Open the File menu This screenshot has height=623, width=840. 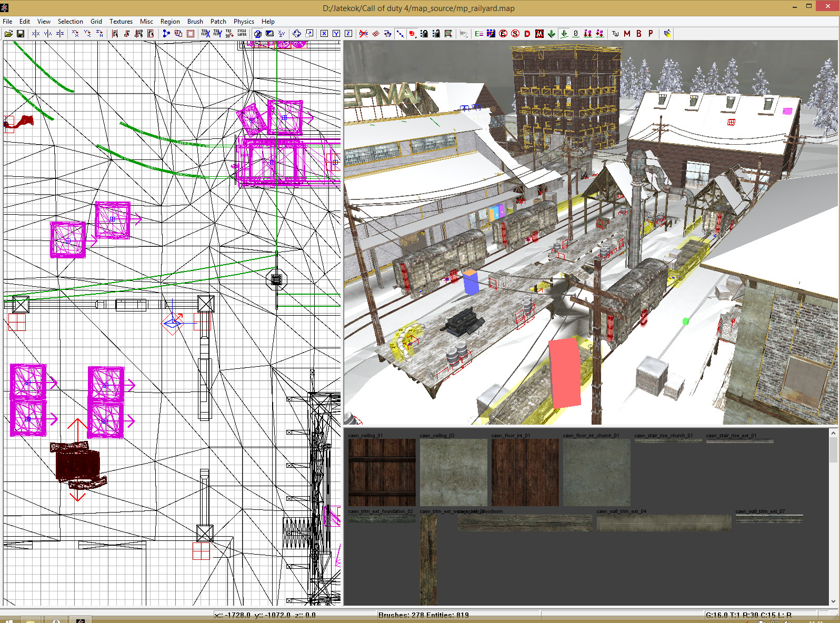pyautogui.click(x=8, y=22)
